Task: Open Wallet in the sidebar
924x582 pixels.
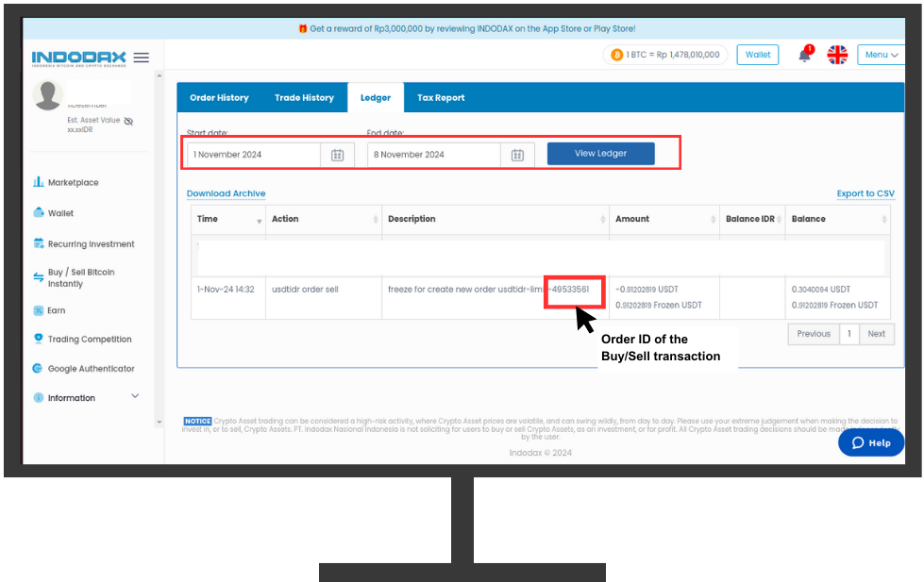Action: pos(60,213)
